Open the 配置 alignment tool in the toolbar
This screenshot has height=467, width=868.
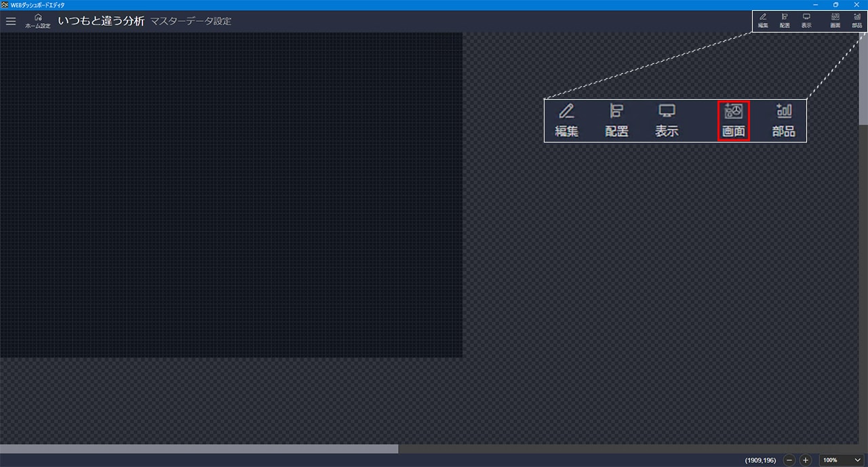(x=785, y=20)
